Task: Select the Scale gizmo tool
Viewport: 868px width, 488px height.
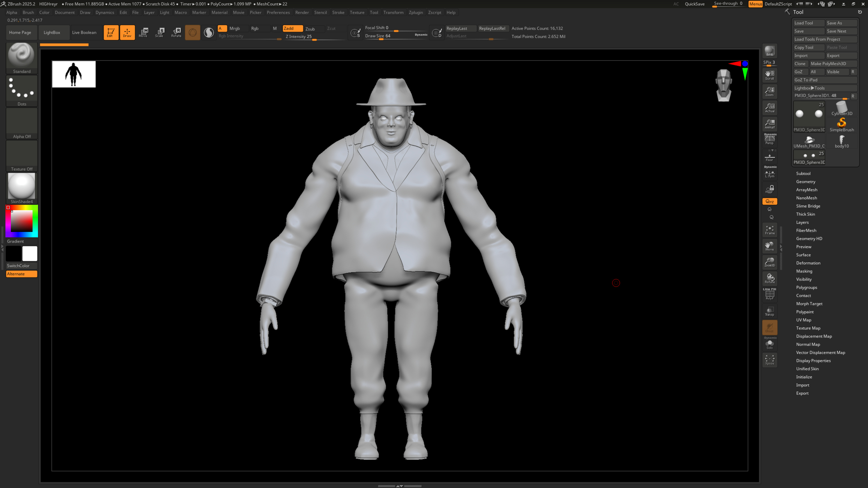Action: click(159, 32)
